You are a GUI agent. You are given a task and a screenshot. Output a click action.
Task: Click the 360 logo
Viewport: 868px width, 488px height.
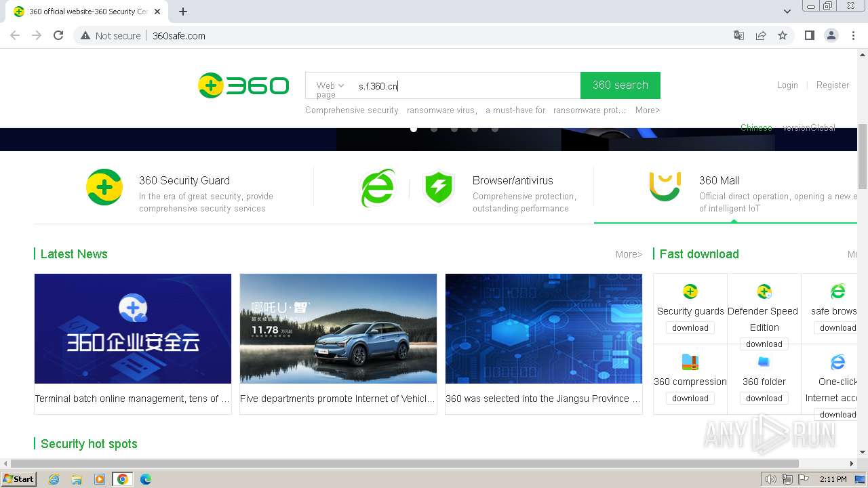[243, 85]
